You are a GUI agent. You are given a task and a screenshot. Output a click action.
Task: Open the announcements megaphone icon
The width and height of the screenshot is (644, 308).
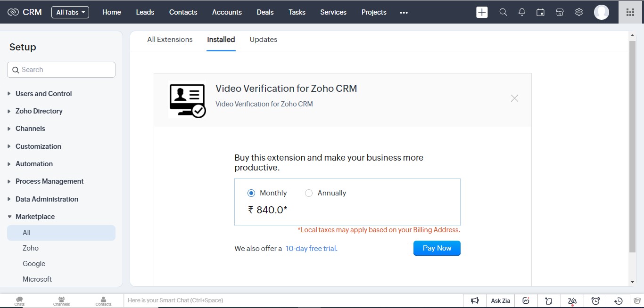475,300
